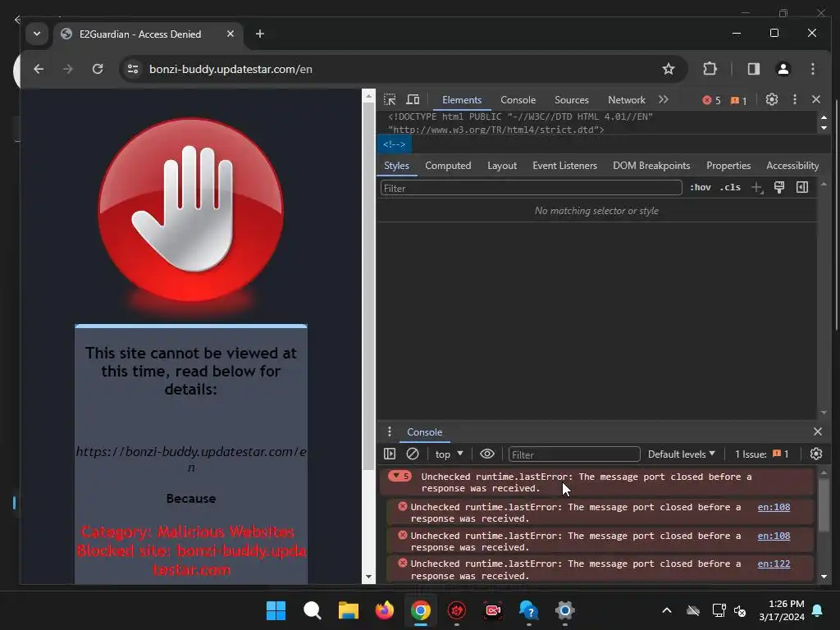This screenshot has height=630, width=840.
Task: Open File Explorer from the taskbar
Action: [x=348, y=610]
